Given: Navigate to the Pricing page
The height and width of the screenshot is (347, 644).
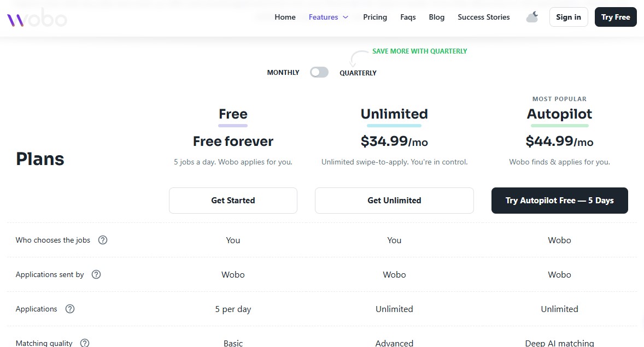Looking at the screenshot, I should pyautogui.click(x=374, y=17).
